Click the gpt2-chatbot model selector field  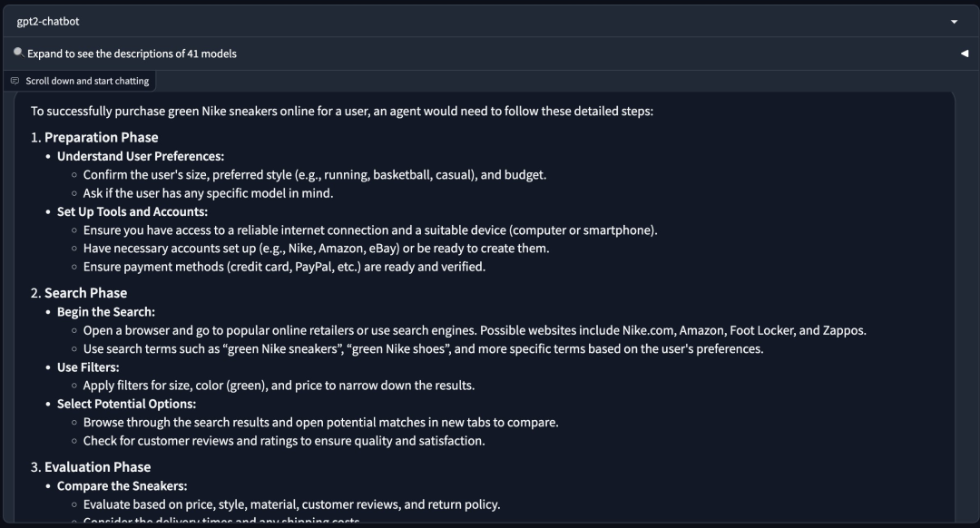[487, 22]
